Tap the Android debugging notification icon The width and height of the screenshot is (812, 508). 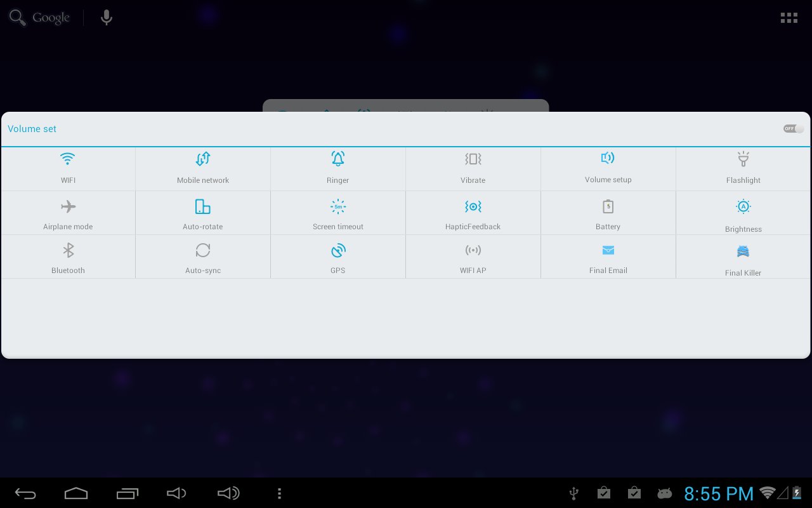tap(664, 493)
